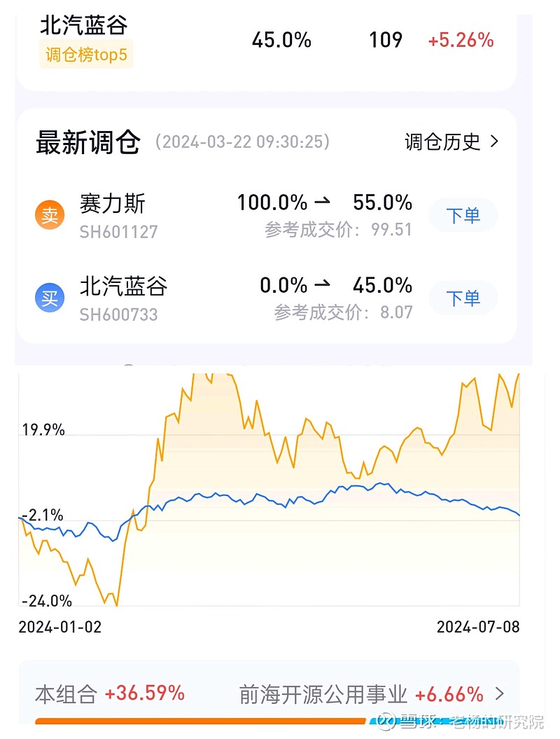Open 赛力斯 SH601127 stock entry
Screen dimensions: 560x739
[x=119, y=216]
